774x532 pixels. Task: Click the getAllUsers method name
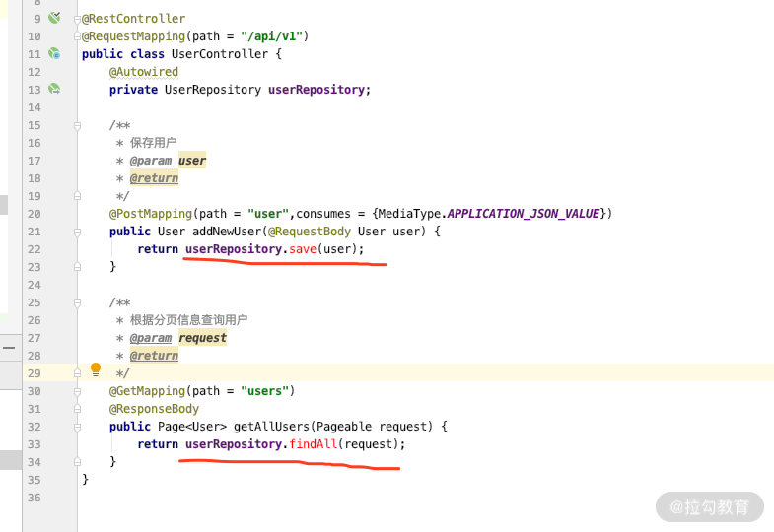(271, 427)
